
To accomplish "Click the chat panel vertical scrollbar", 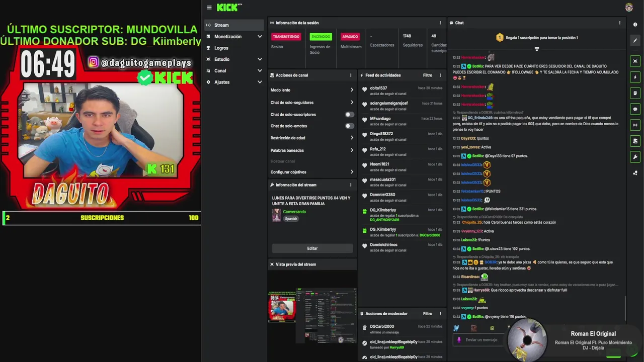I will 625,308.
